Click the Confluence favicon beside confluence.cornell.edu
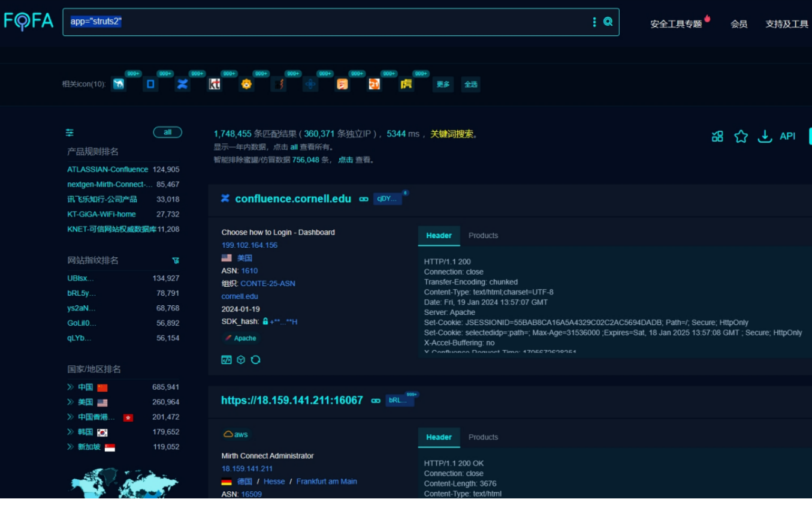The height and width of the screenshot is (505, 812). pos(225,199)
